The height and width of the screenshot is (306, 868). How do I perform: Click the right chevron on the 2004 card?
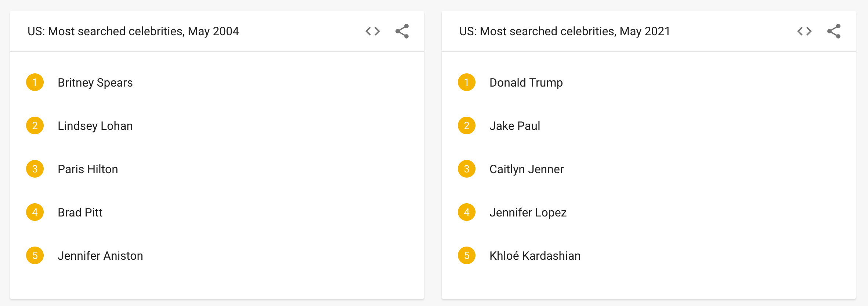[377, 31]
